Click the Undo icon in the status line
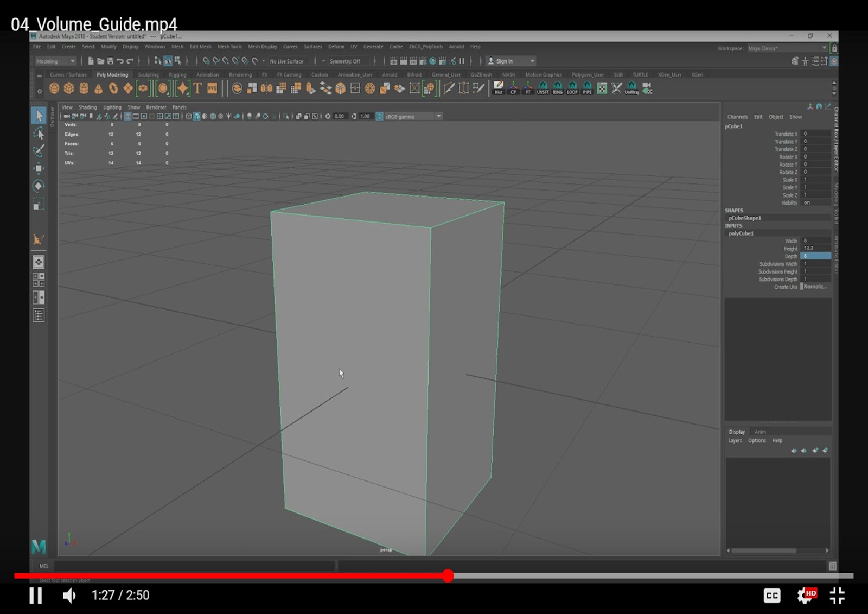Image resolution: width=868 pixels, height=614 pixels. tap(119, 61)
